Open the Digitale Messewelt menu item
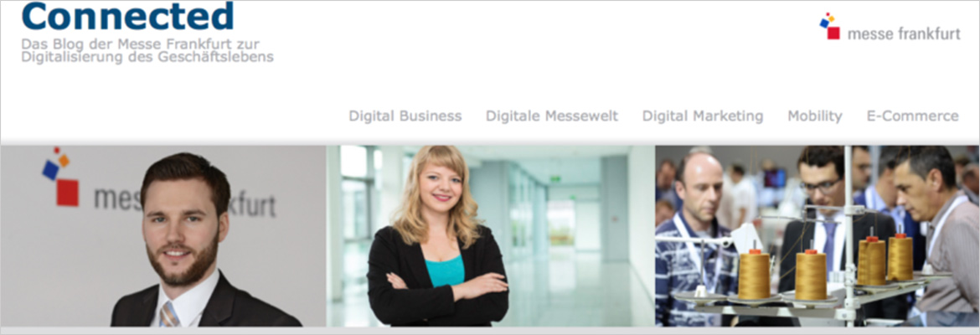Screen dimensions: 980x335 [x=552, y=116]
